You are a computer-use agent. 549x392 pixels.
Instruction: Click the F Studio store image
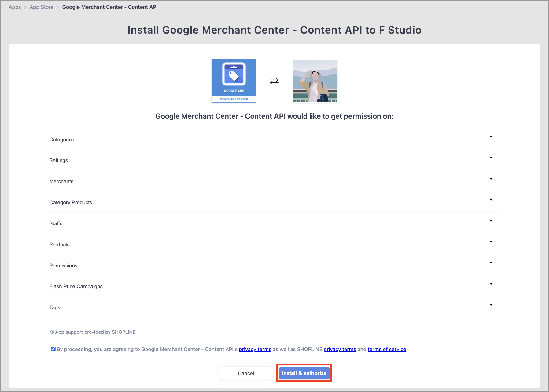pos(315,81)
